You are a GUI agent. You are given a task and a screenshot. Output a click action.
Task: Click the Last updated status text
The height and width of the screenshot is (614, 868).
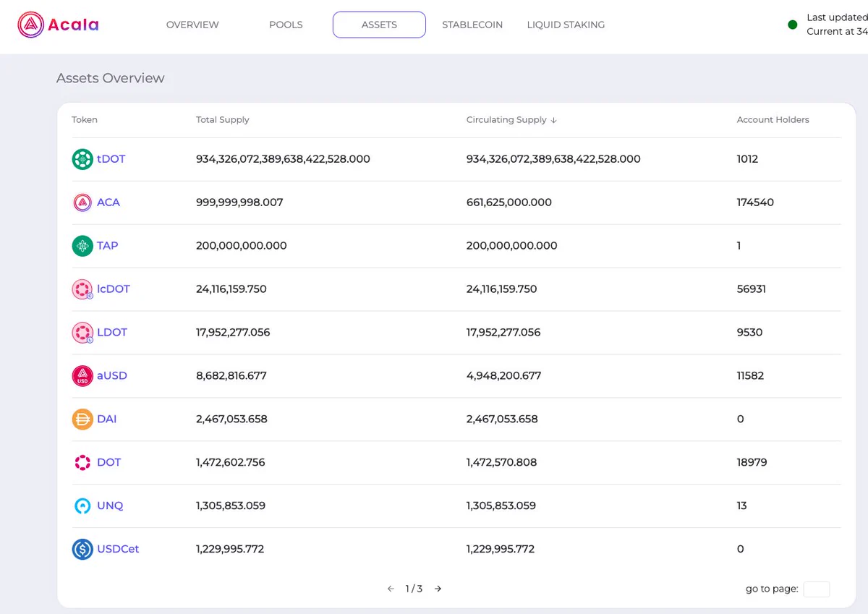837,17
